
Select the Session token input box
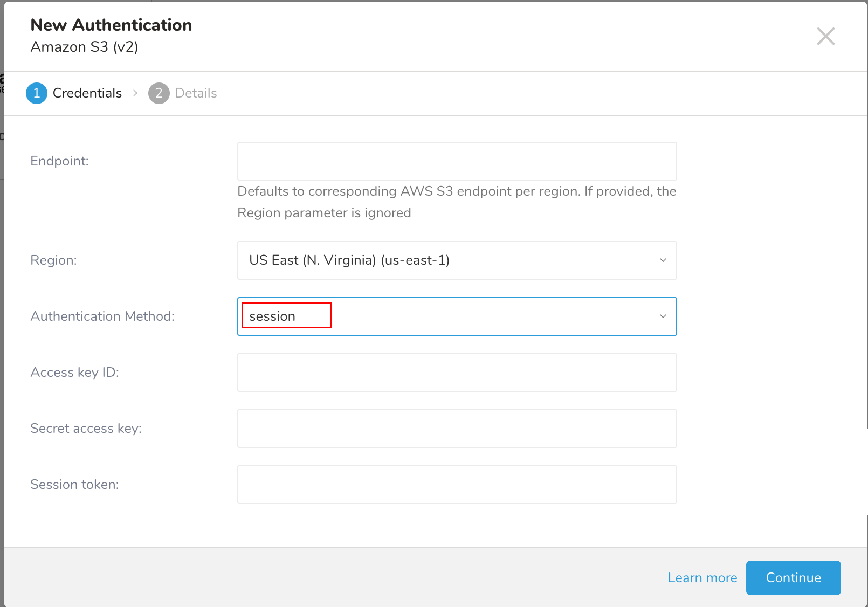click(457, 485)
